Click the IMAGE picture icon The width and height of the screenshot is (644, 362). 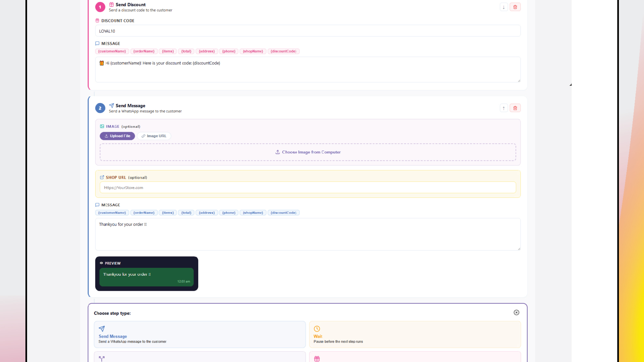[102, 126]
